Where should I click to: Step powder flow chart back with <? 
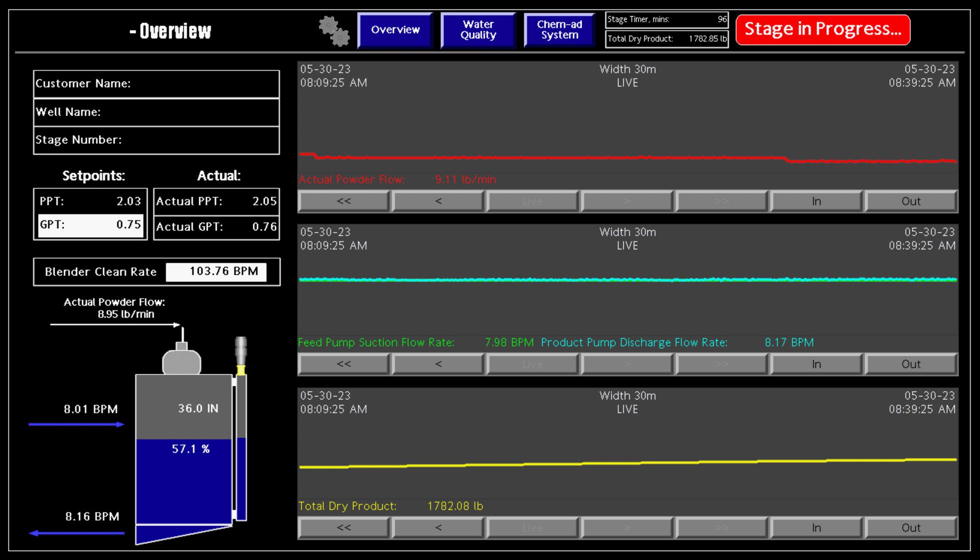point(438,201)
